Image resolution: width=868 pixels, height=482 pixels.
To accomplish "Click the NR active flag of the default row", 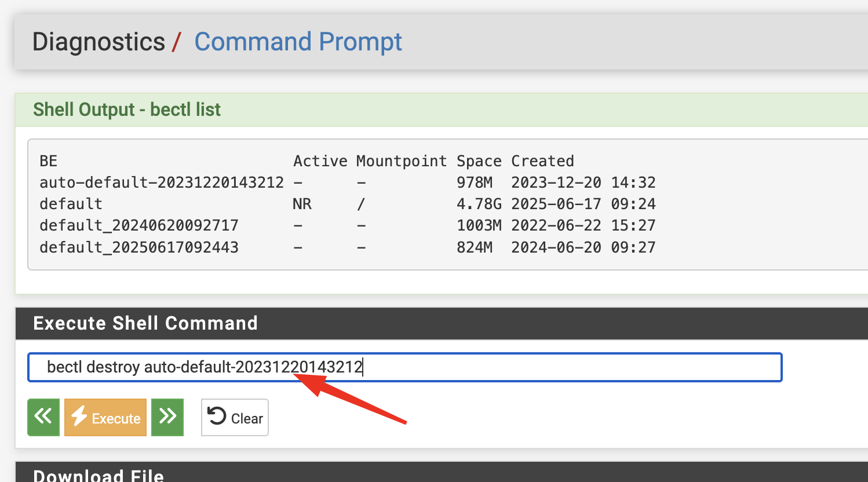I will 302,204.
